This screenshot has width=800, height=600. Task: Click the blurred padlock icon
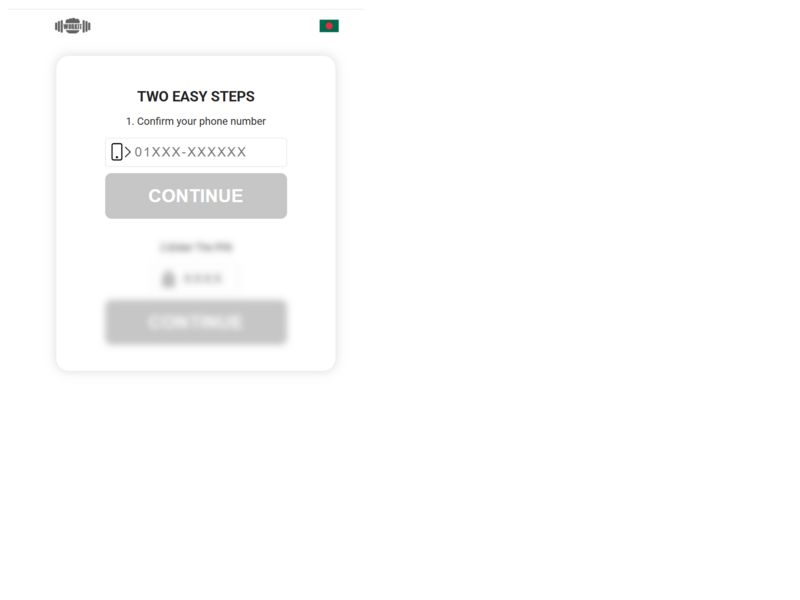(168, 279)
